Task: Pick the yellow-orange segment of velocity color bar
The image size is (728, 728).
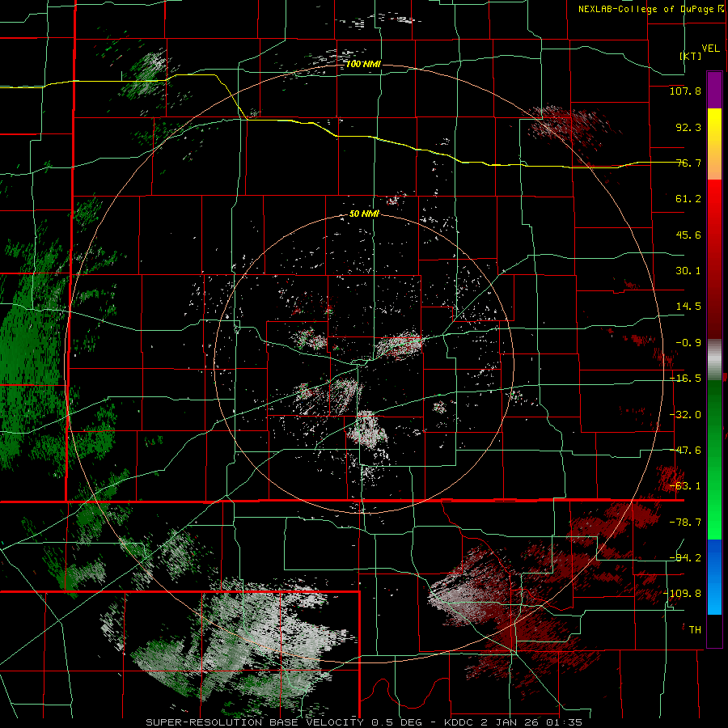Action: (x=714, y=144)
